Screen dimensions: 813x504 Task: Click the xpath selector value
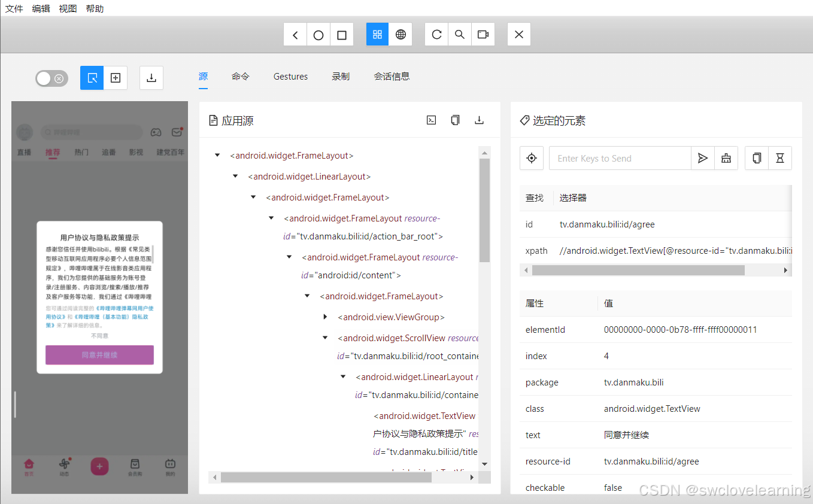(x=675, y=251)
